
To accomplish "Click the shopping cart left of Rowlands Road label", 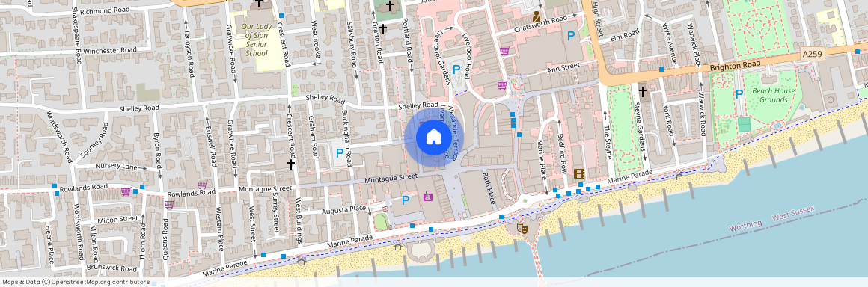I will tap(126, 192).
